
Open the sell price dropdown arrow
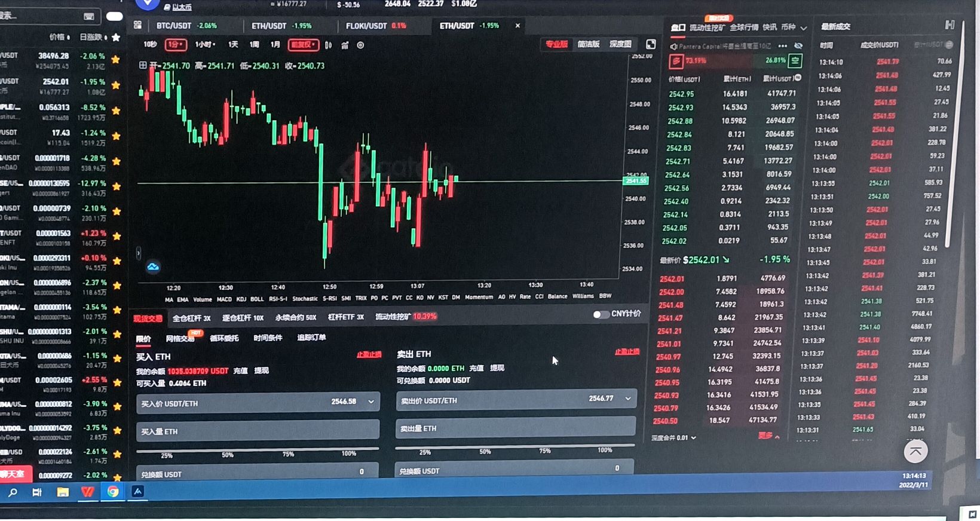(x=628, y=399)
